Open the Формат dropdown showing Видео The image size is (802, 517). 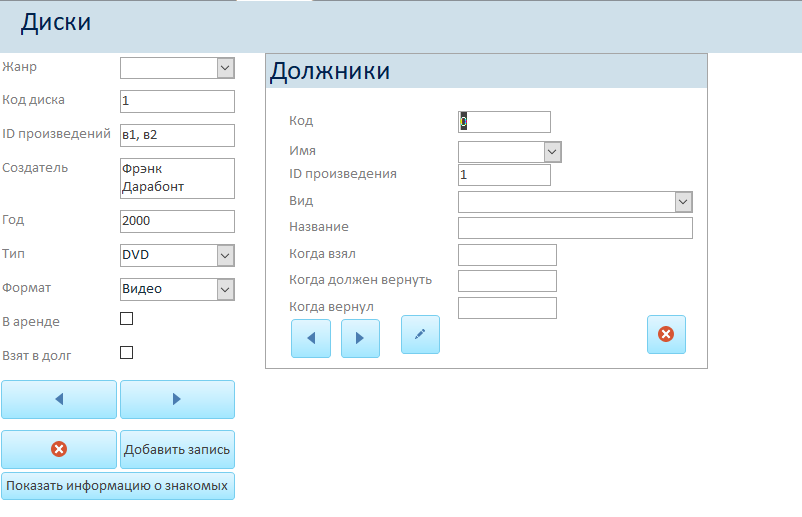tap(225, 289)
